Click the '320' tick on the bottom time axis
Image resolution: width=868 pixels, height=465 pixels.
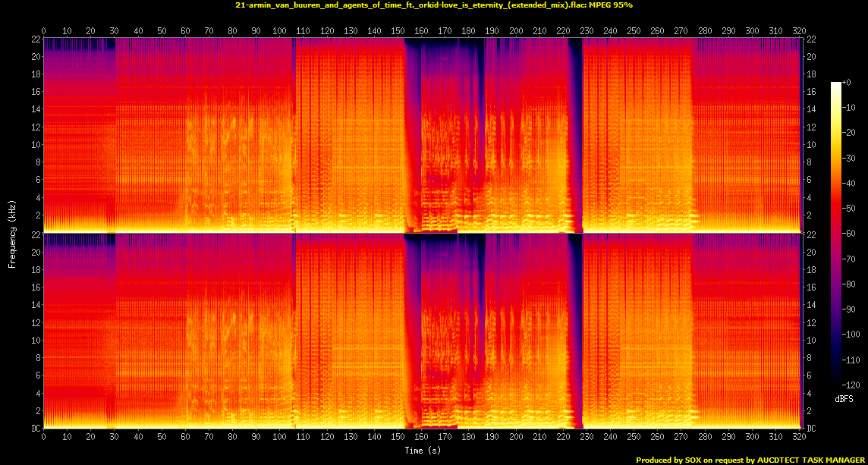[x=800, y=436]
